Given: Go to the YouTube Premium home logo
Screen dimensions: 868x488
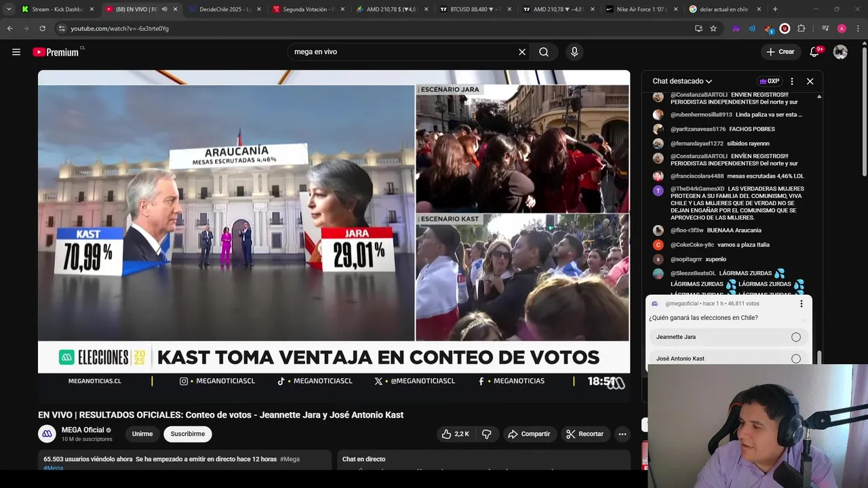Looking at the screenshot, I should tap(57, 52).
